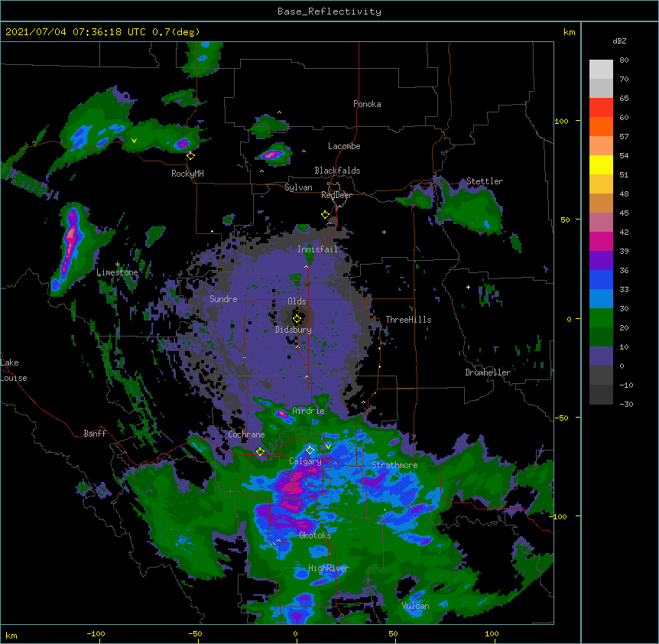Image resolution: width=659 pixels, height=644 pixels.
Task: Click the white star marker above Limestone
Action: 117,264
